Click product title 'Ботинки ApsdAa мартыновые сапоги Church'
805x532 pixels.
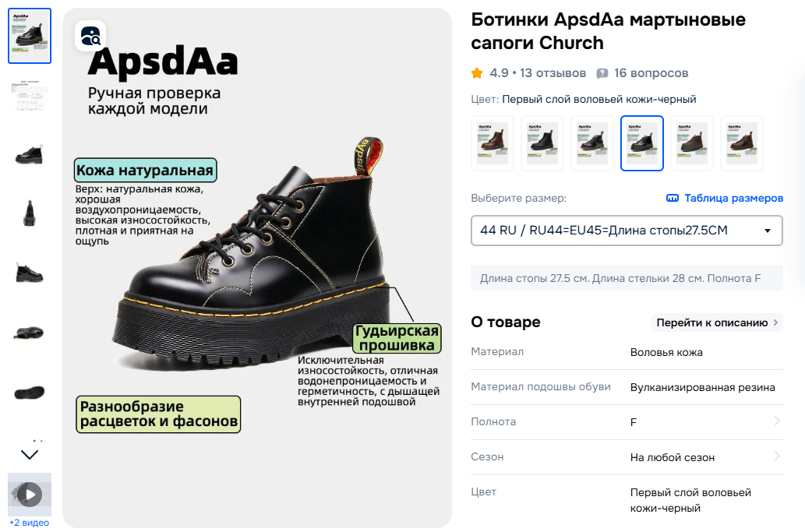click(609, 31)
